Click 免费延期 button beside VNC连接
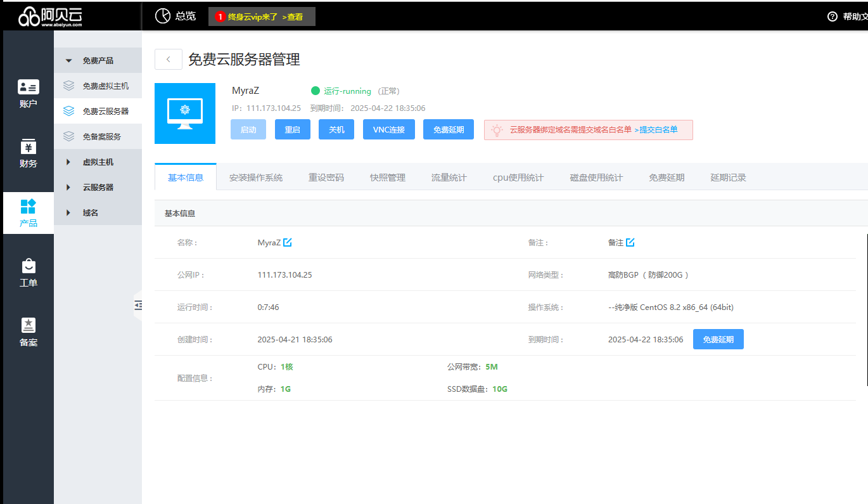This screenshot has width=868, height=504. tap(449, 129)
